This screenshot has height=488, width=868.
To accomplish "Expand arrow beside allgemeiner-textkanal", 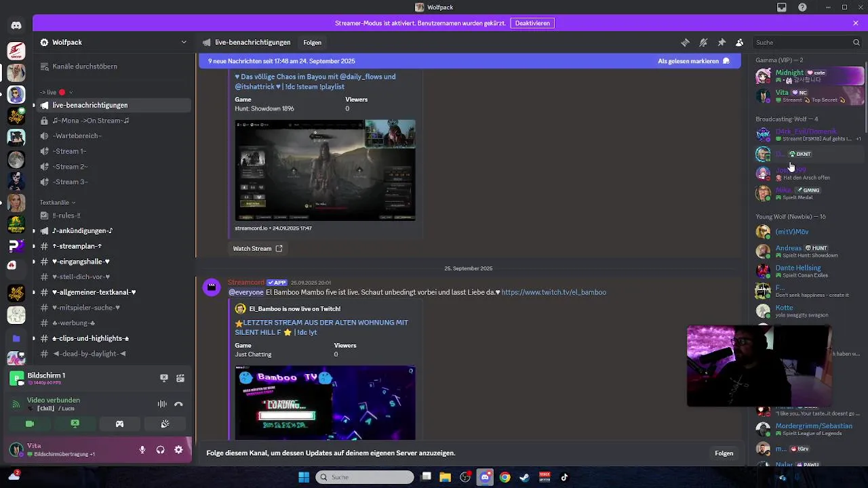I will (33, 292).
